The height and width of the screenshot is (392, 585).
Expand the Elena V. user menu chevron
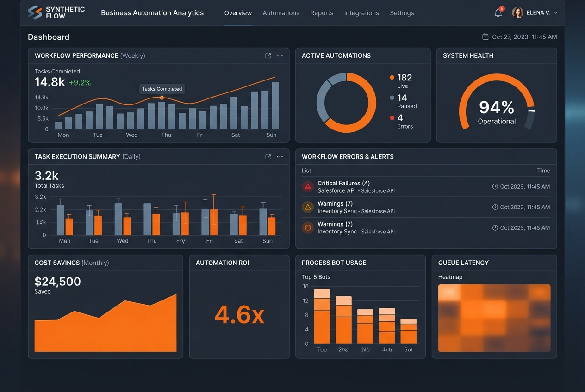coord(556,13)
